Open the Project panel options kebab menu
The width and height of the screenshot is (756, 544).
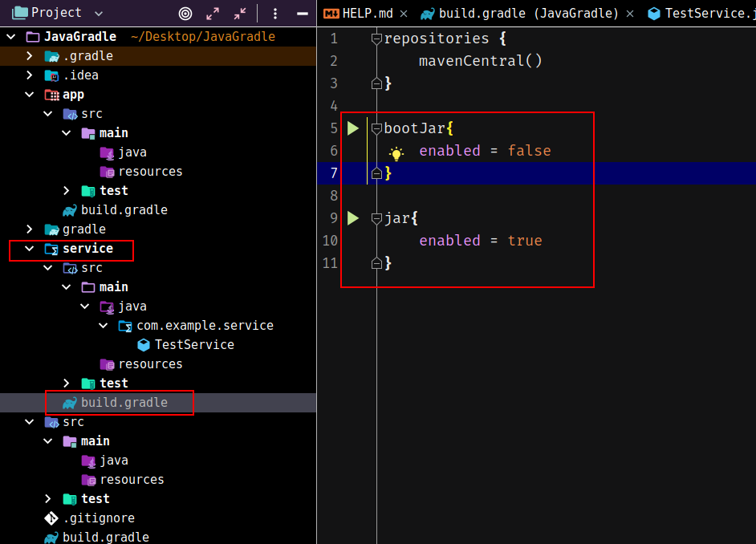tap(275, 14)
